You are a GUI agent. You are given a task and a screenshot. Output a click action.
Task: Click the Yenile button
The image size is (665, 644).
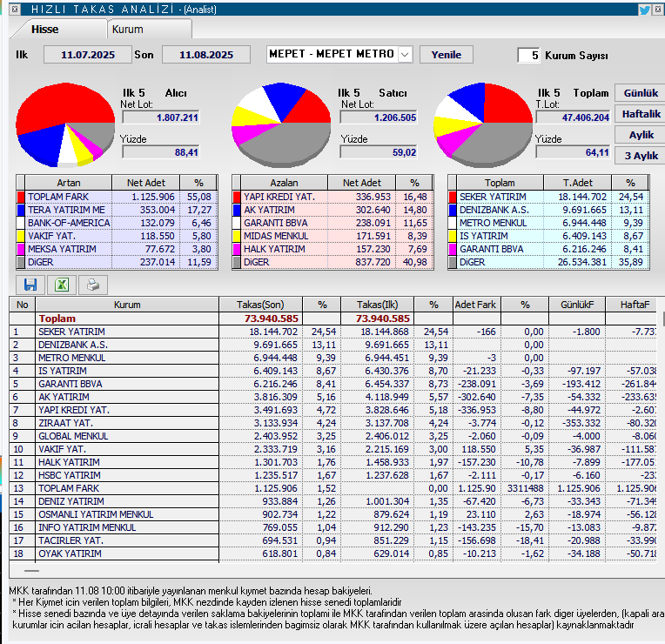point(447,54)
